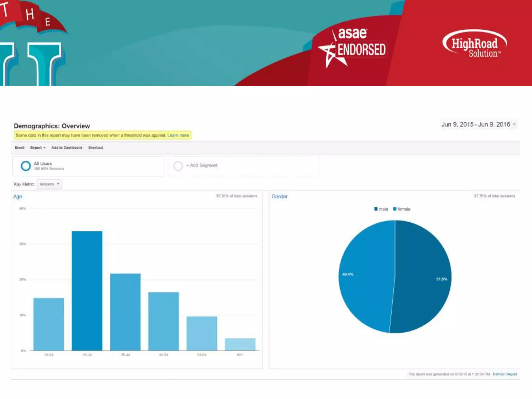Click the male legend color square
The height and width of the screenshot is (399, 532).
(x=376, y=209)
